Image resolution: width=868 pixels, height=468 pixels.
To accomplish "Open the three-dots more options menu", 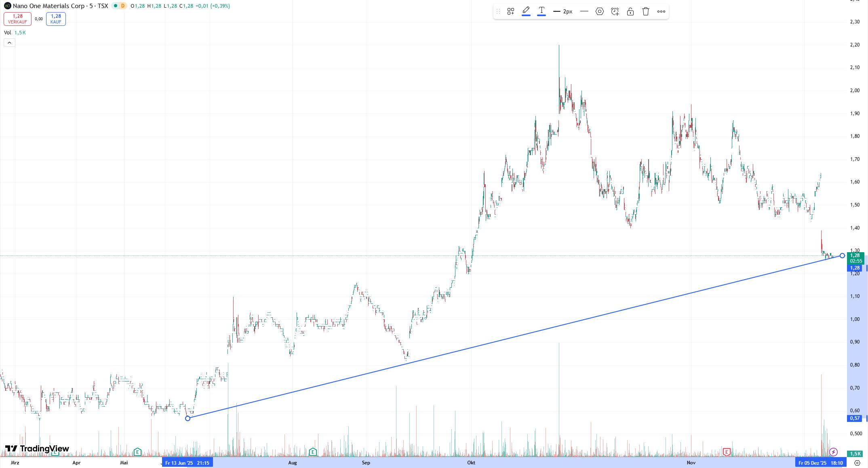I will (661, 11).
